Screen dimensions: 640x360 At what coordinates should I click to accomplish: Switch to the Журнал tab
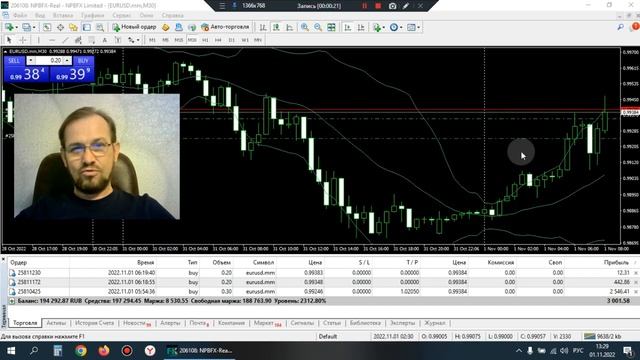click(435, 323)
